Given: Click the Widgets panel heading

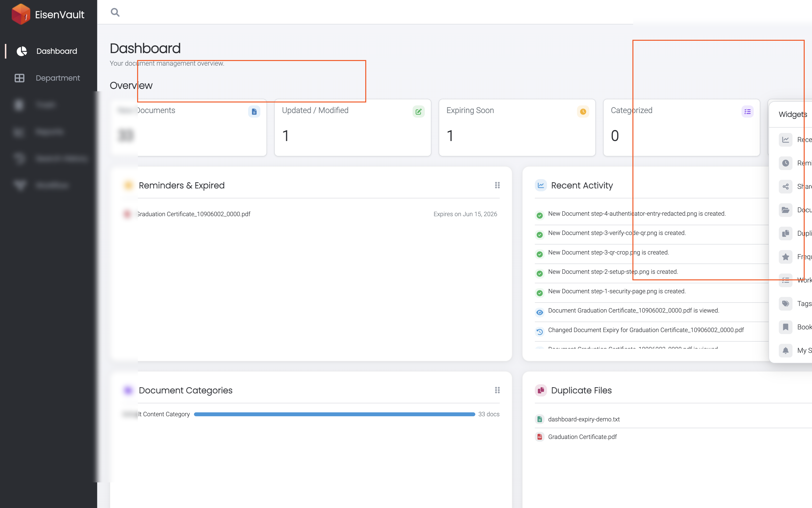Looking at the screenshot, I should tap(793, 114).
